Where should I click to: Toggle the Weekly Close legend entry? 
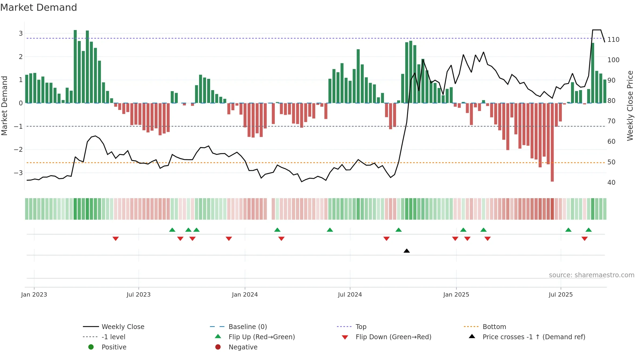114,327
